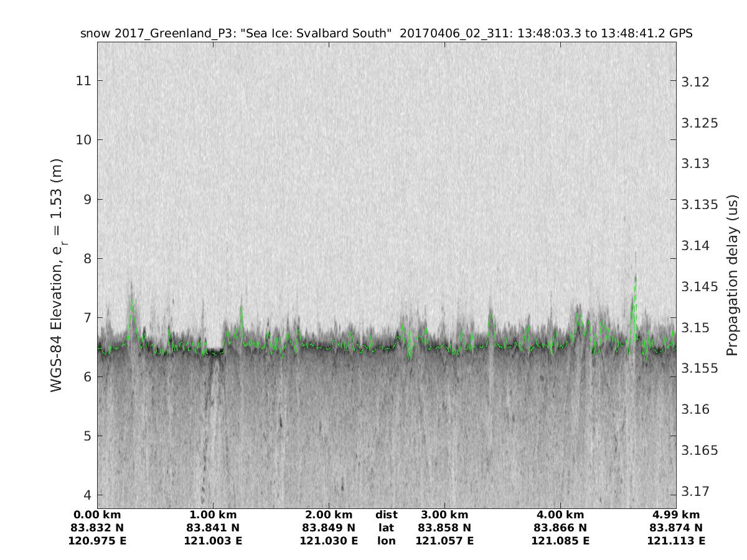Click the 3.17 propagation delay tick
This screenshot has width=747, height=560.
click(695, 492)
